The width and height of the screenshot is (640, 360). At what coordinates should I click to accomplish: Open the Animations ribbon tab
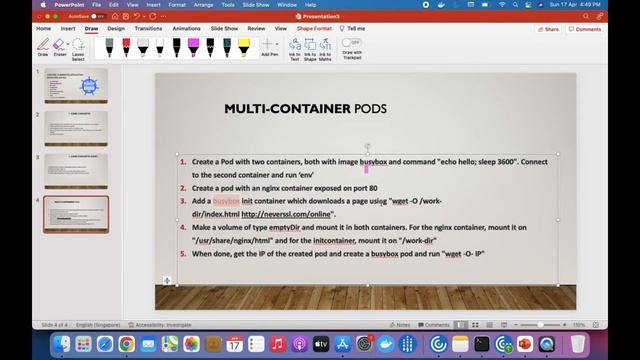coord(186,29)
